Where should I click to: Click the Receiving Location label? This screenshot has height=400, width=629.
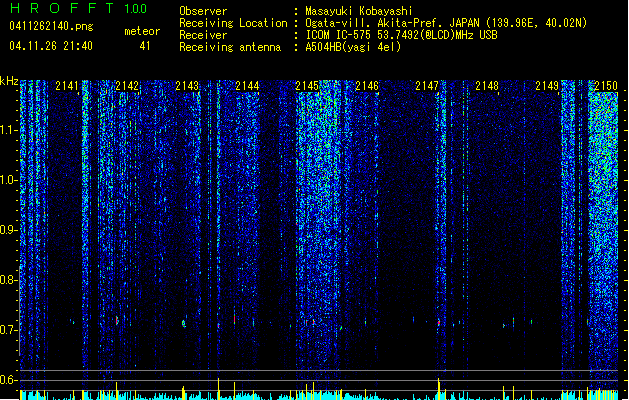[x=233, y=23]
